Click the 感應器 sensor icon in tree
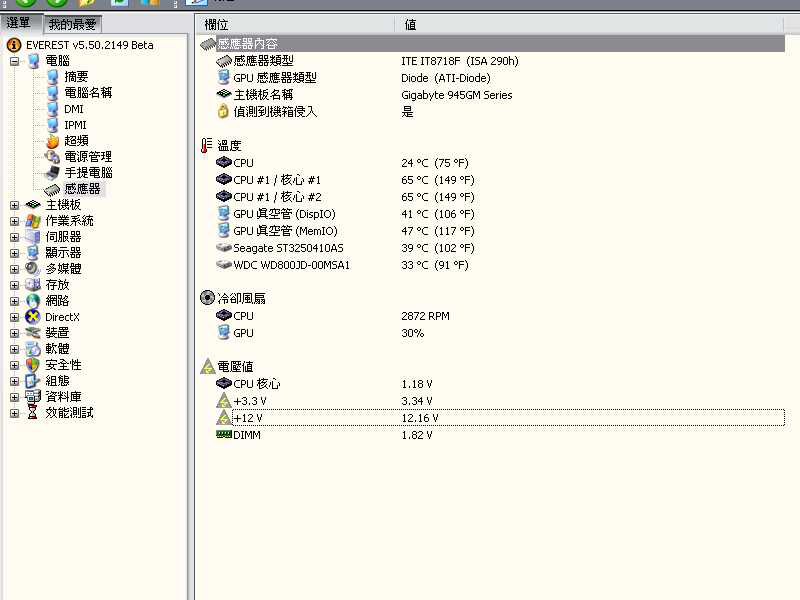This screenshot has height=600, width=800. tap(53, 189)
